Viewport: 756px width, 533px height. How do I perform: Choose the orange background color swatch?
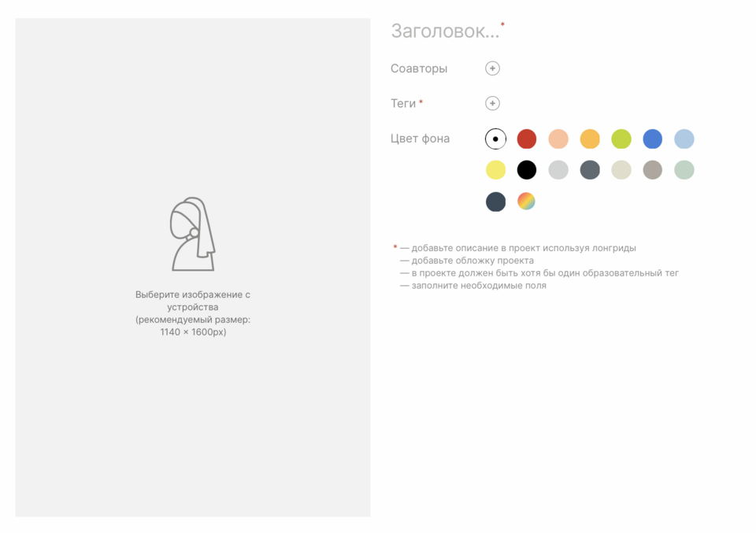tap(590, 139)
